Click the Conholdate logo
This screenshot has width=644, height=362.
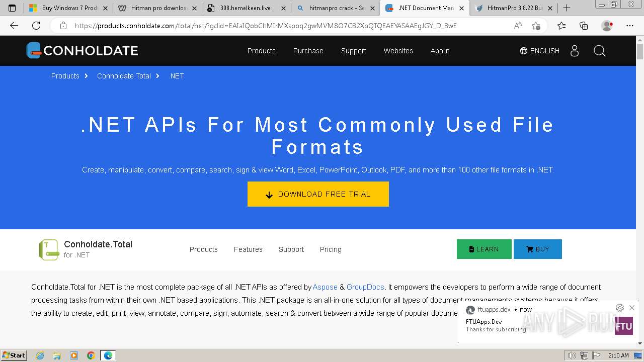pos(82,50)
